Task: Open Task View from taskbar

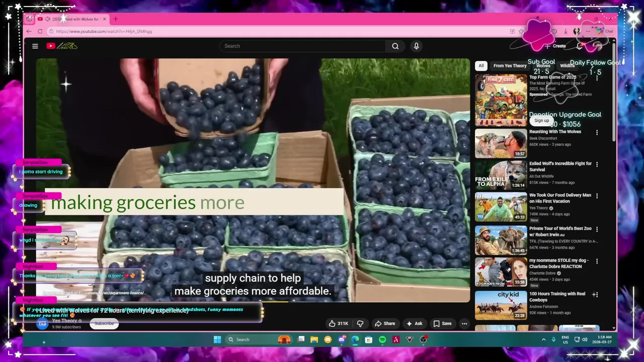Action: pyautogui.click(x=301, y=339)
